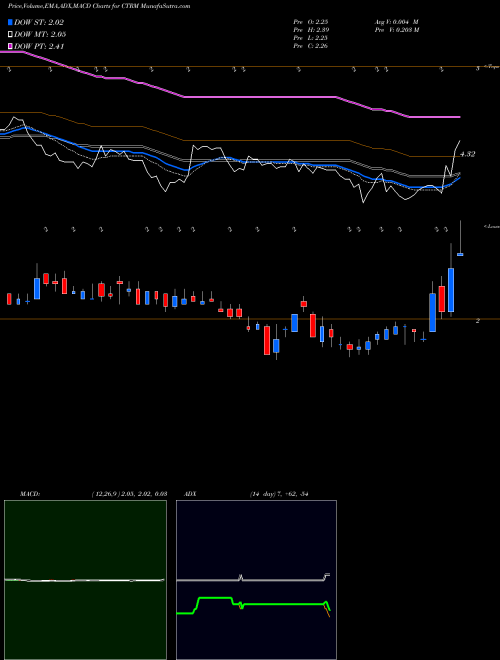The image size is (500, 660).
Task: Click the large red candlestick at the chart's lowest dip
Action: point(267,340)
